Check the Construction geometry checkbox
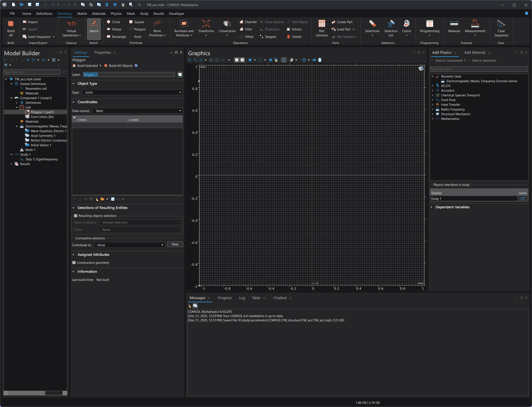Screen dimensions: 532x407 pyautogui.click(x=74, y=263)
